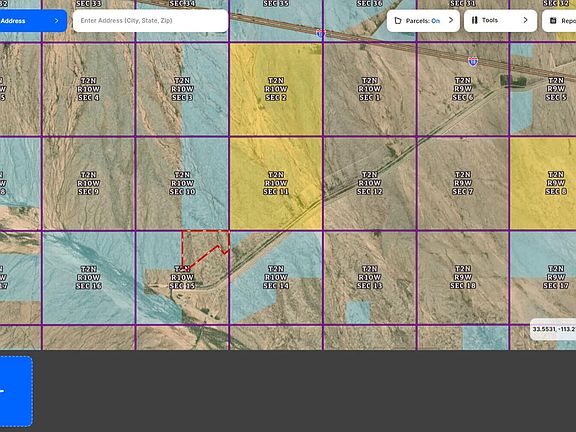This screenshot has width=576, height=432.
Task: Focus the Enter Address input field
Action: (x=151, y=21)
